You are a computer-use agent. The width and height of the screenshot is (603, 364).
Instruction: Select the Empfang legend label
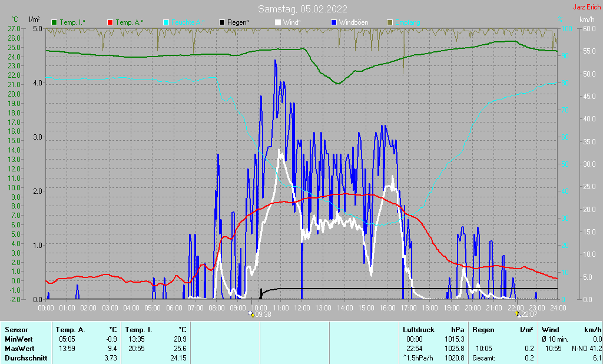pyautogui.click(x=407, y=22)
